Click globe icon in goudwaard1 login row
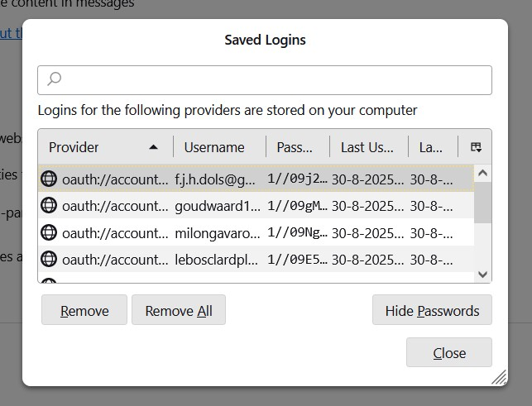The height and width of the screenshot is (406, 532). point(49,205)
